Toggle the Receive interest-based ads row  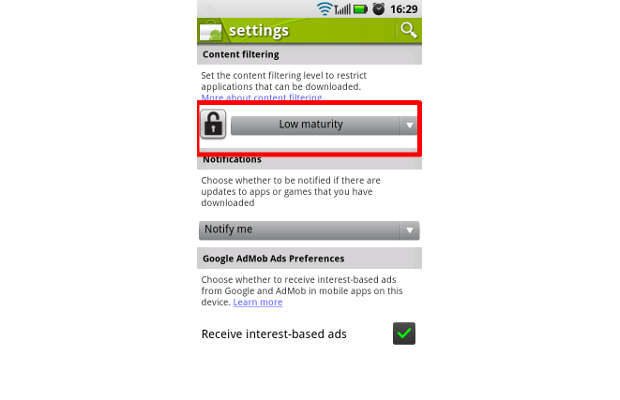[309, 334]
